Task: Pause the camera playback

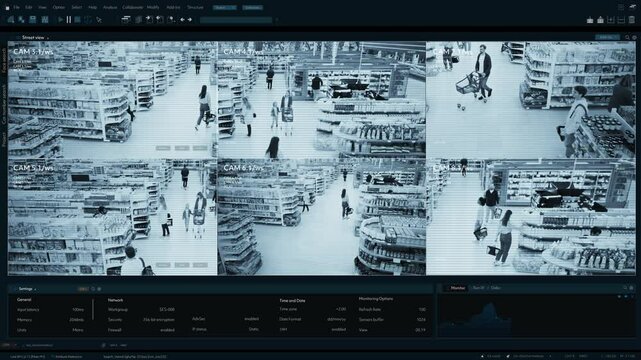Action: click(x=69, y=19)
